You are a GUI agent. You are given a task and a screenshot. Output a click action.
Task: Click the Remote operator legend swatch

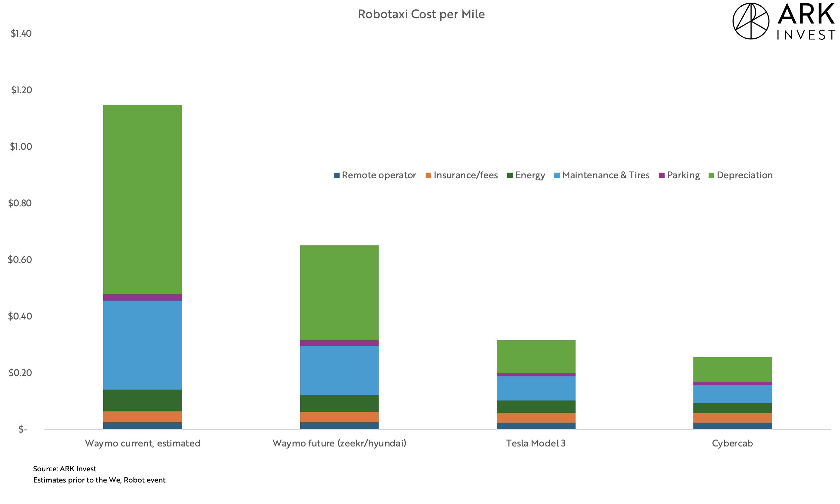(x=337, y=176)
